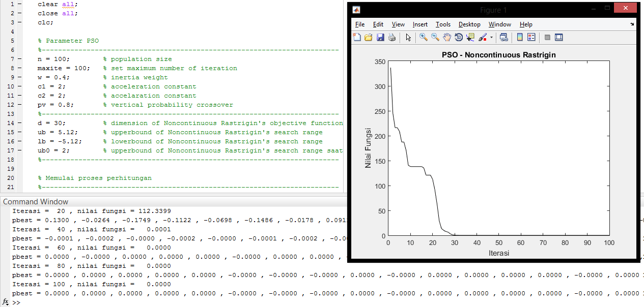Click the dock figure arrow in menu bar
This screenshot has height=307, width=644.
(632, 24)
